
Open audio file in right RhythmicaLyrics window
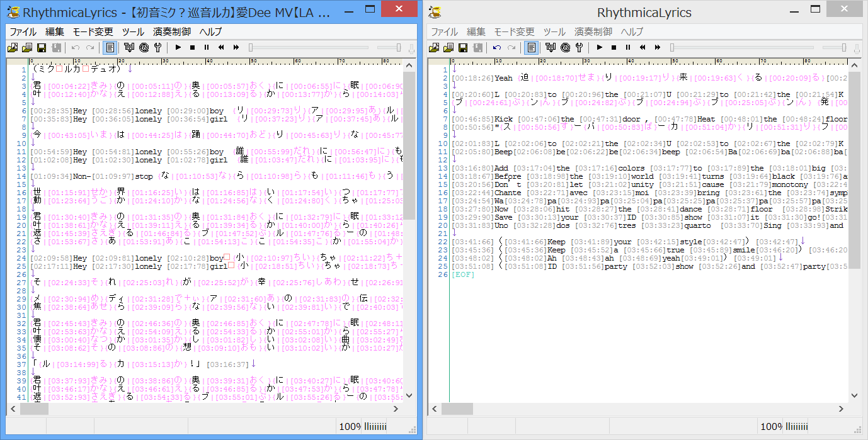tap(433, 47)
